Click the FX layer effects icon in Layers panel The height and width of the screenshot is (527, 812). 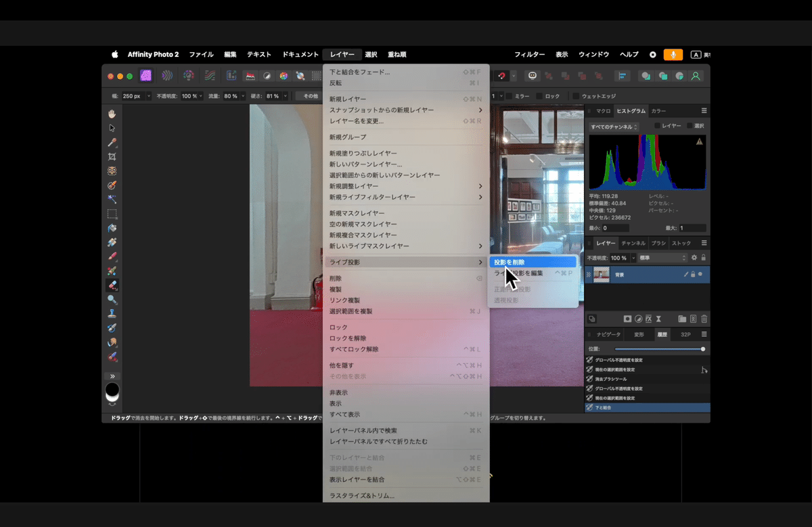(x=650, y=319)
